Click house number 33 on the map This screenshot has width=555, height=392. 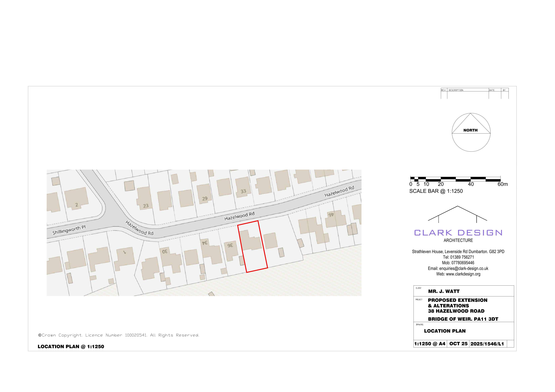pyautogui.click(x=243, y=191)
